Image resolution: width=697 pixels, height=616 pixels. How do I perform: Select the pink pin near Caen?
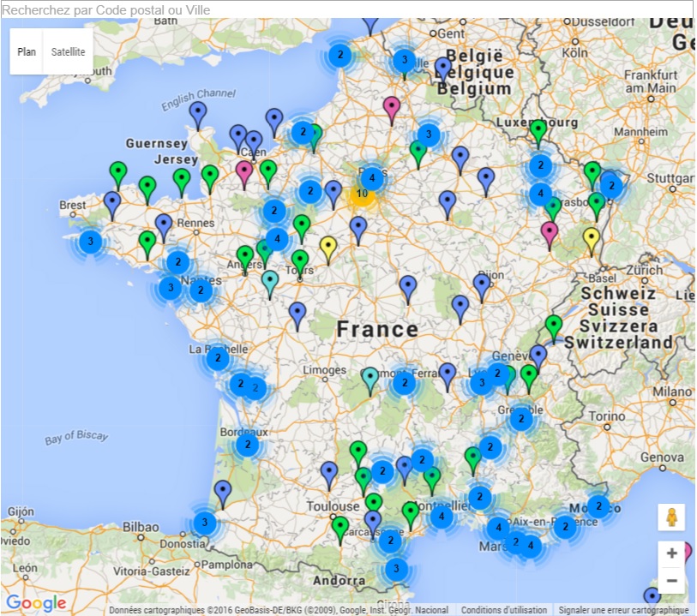(244, 171)
